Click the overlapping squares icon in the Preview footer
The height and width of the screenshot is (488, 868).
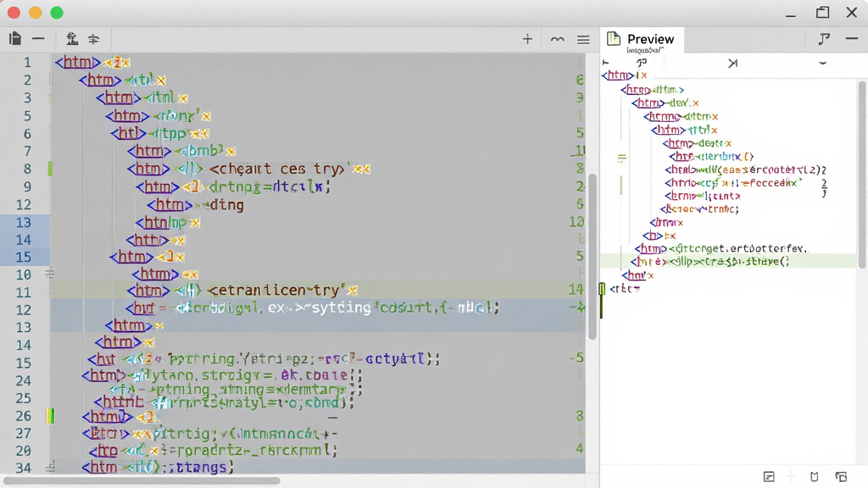click(842, 476)
